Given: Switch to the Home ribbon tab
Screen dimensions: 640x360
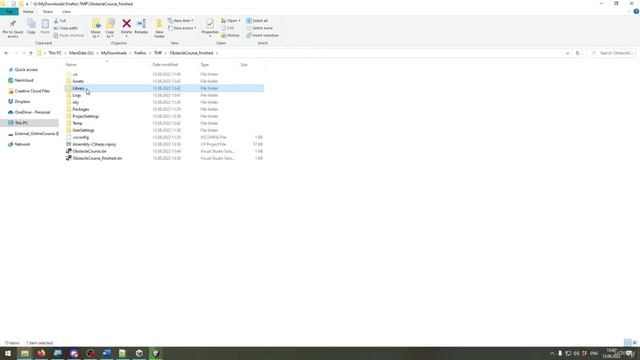Looking at the screenshot, I should coord(28,11).
